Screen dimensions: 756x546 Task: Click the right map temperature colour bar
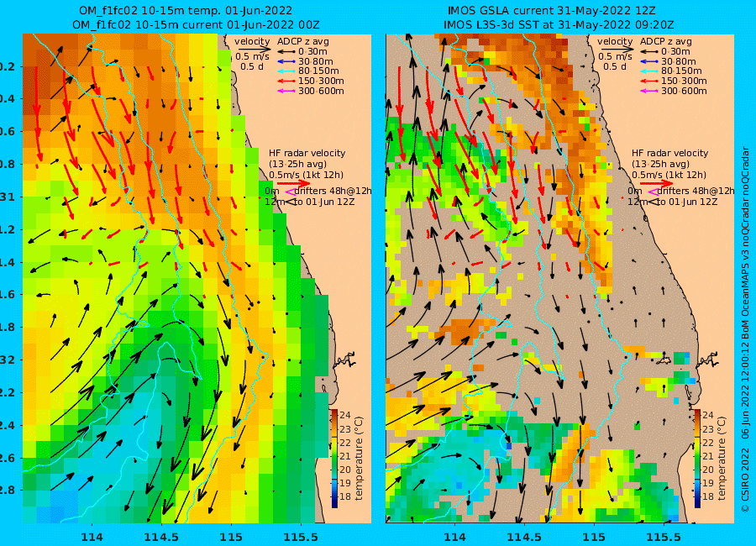tap(697, 458)
